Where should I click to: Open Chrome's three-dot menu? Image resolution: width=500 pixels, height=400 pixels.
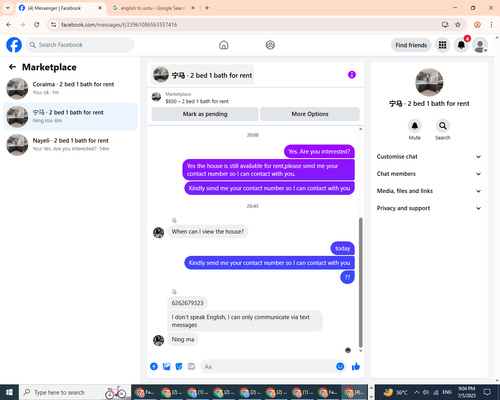pyautogui.click(x=491, y=24)
